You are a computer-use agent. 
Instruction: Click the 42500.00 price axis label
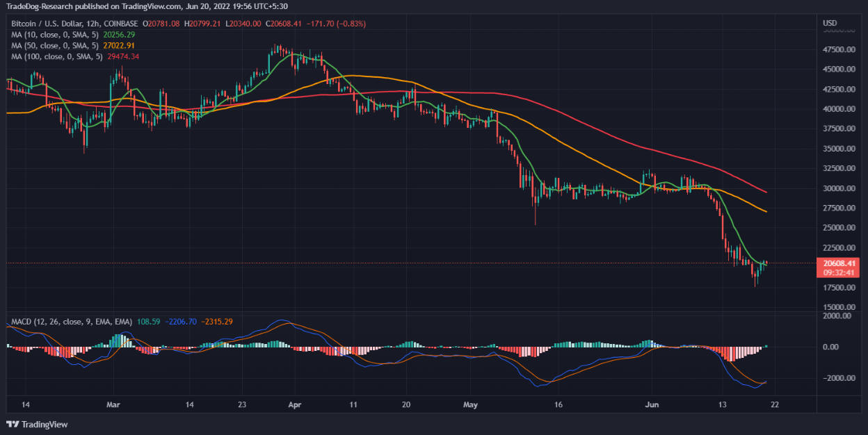(838, 90)
